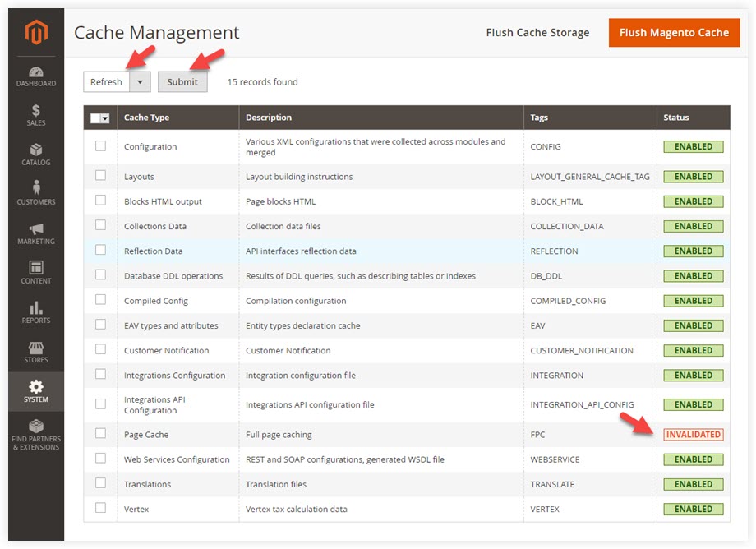Screen dimensions: 756x549
Task: Open the Refresh actions dropdown arrow
Action: pyautogui.click(x=141, y=82)
